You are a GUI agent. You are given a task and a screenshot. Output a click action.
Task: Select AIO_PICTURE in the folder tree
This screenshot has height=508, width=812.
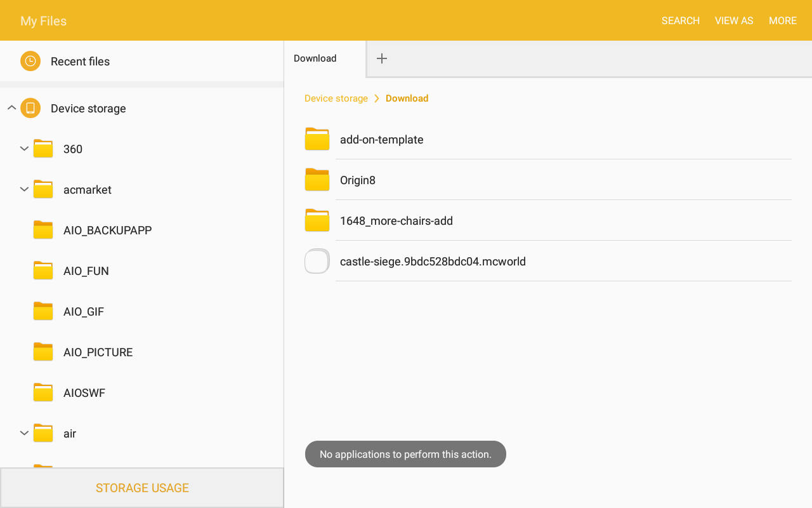(x=98, y=352)
